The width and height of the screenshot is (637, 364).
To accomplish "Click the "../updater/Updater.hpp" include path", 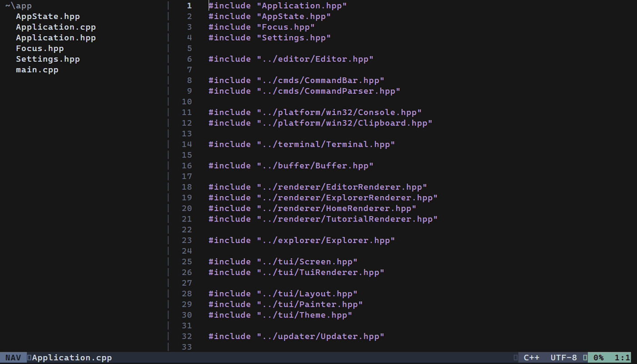I will [321, 336].
